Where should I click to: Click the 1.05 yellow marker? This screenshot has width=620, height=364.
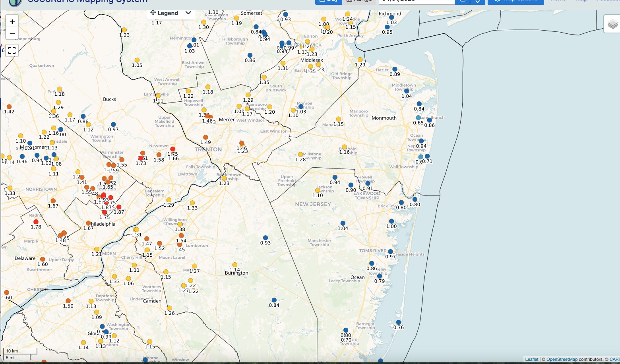click(x=137, y=60)
